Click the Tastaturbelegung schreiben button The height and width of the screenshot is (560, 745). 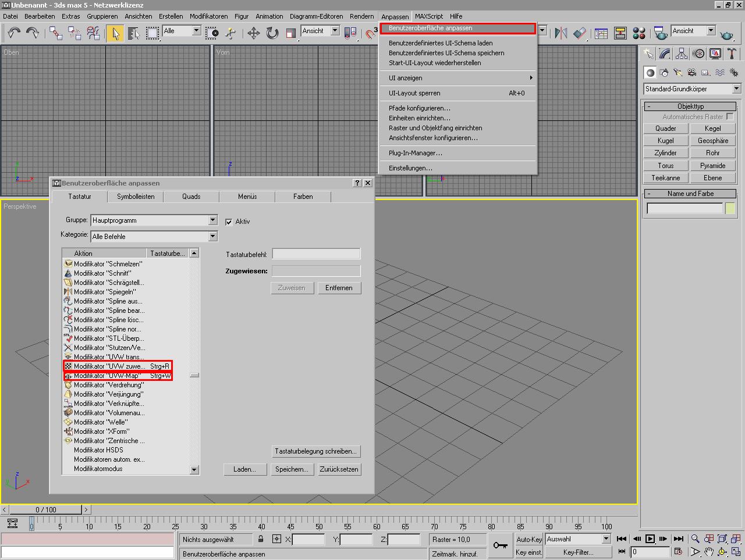point(315,451)
